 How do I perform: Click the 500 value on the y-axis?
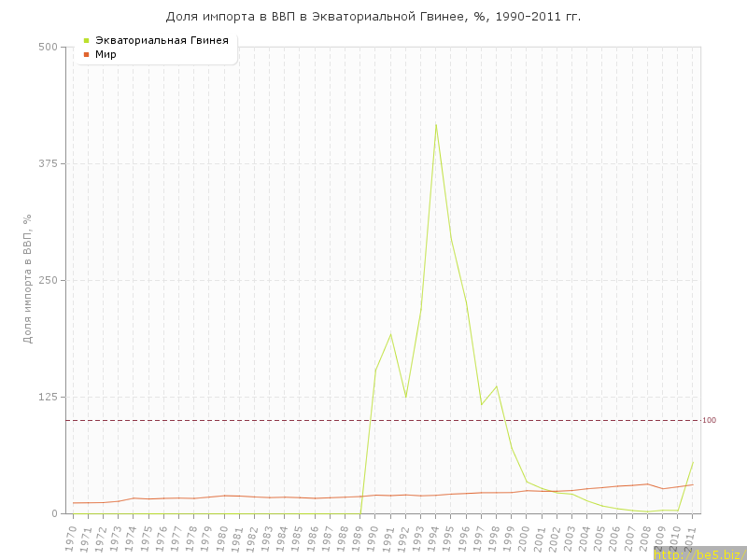click(48, 47)
